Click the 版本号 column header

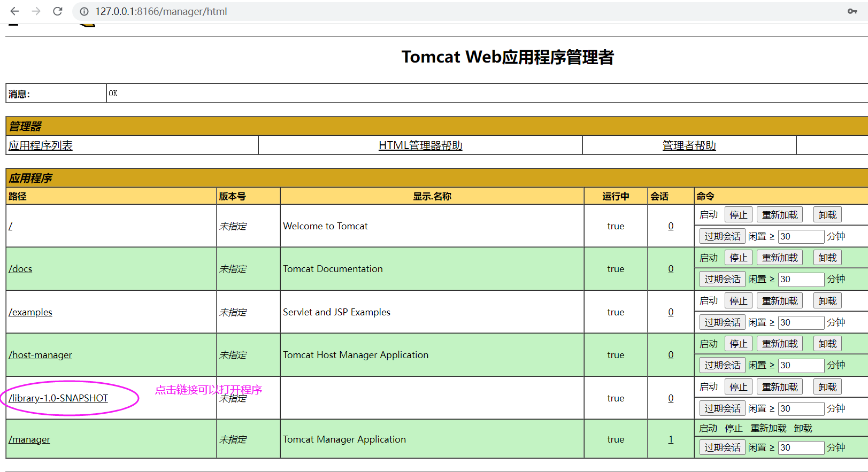coord(233,196)
